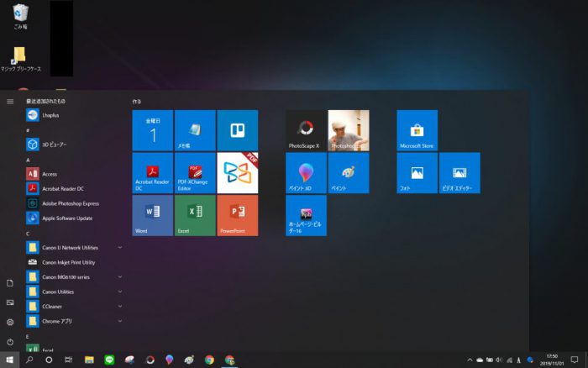Open the ビデオ エディター tile
This screenshot has height=368, width=588.
click(459, 173)
